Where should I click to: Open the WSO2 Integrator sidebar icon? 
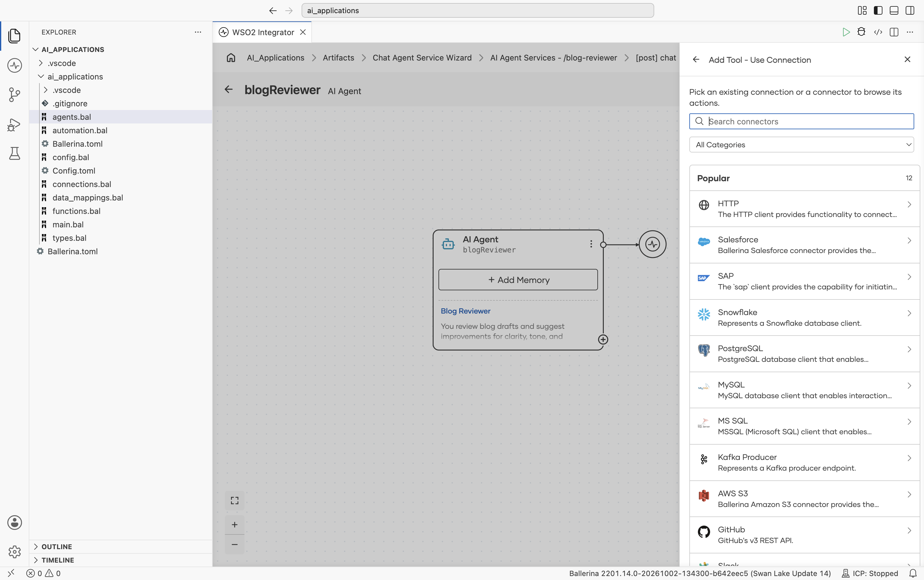pos(14,65)
